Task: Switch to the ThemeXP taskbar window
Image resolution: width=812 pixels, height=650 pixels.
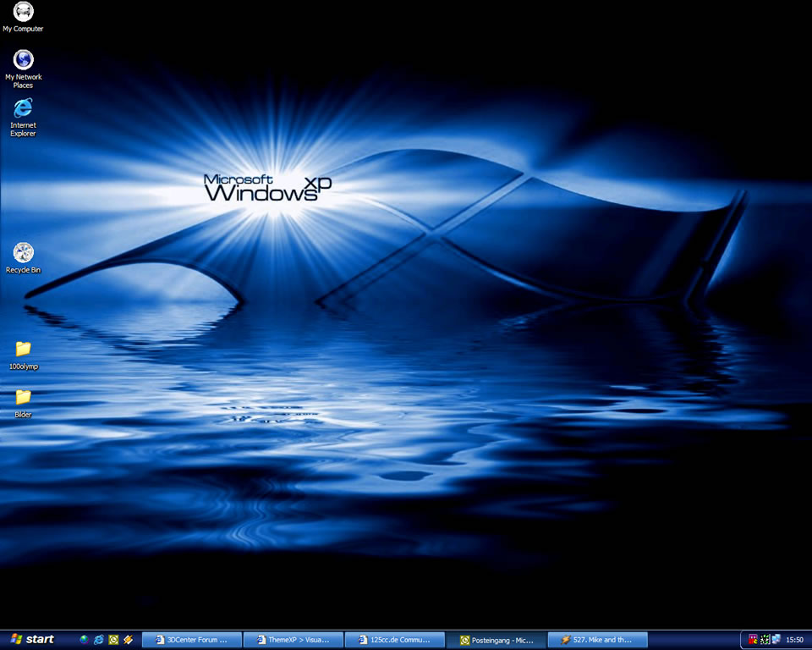Action: (x=294, y=640)
